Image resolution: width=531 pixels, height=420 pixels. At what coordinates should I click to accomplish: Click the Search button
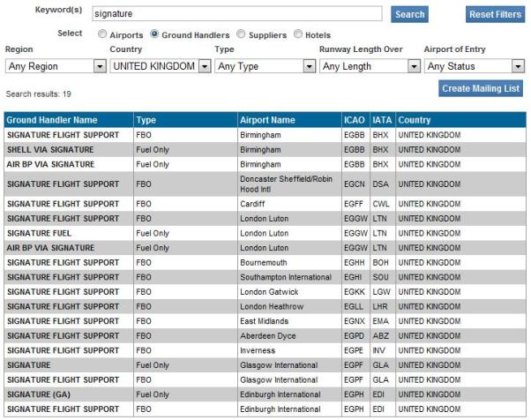point(409,15)
